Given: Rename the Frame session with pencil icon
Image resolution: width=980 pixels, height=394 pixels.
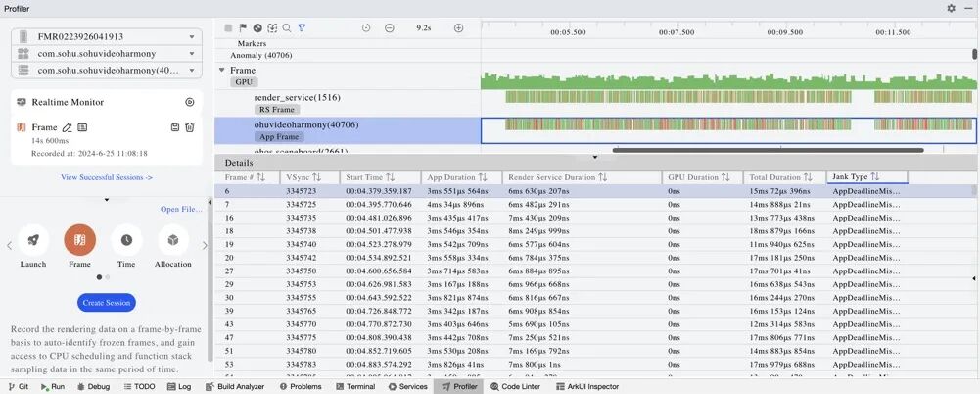Looking at the screenshot, I should (68, 127).
